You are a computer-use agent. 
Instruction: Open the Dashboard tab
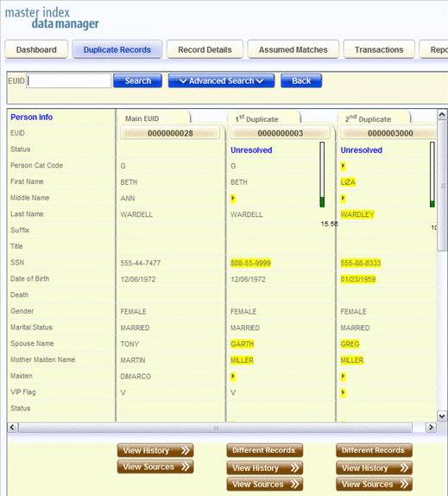(36, 49)
